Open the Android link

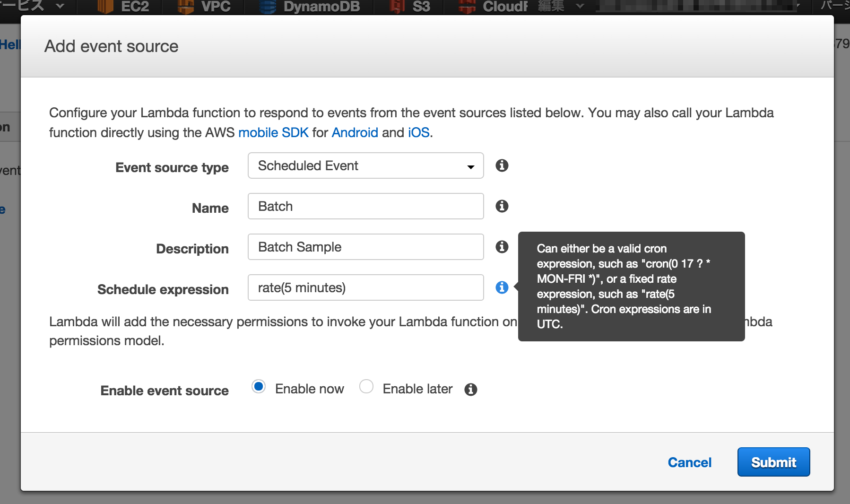coord(355,133)
